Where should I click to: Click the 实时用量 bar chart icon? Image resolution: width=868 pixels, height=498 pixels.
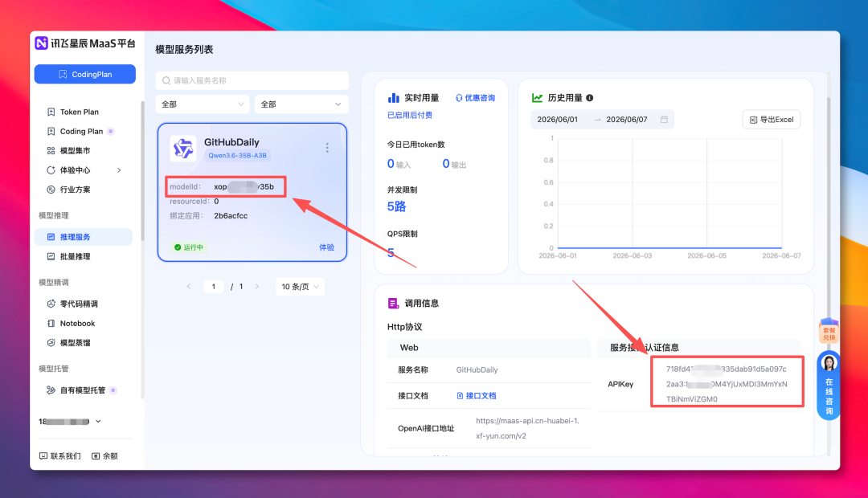tap(394, 98)
